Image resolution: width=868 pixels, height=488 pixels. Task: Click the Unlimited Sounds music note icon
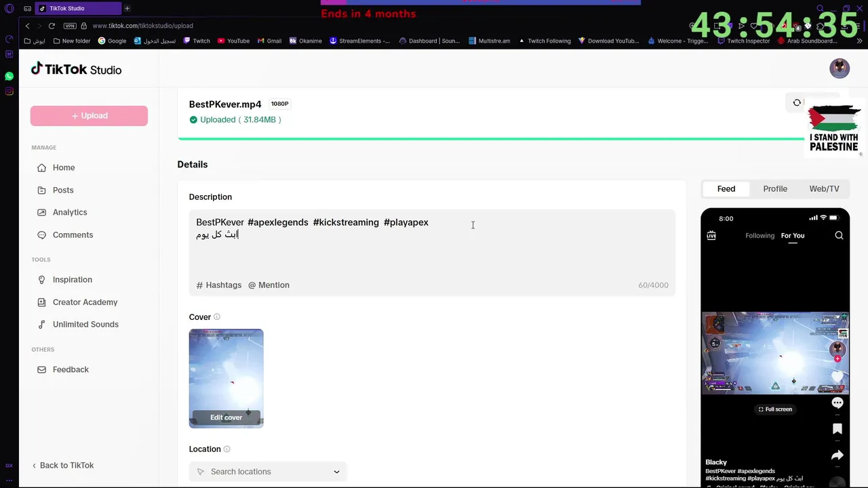click(41, 324)
